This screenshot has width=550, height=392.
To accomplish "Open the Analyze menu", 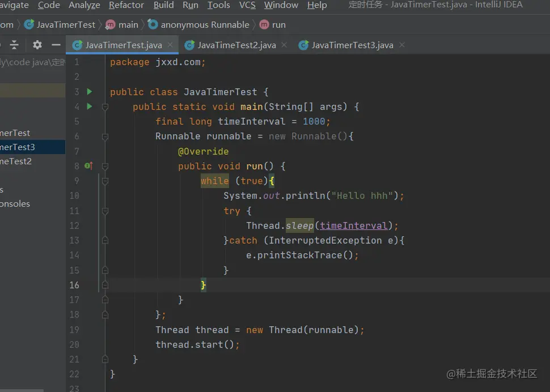I will [84, 5].
